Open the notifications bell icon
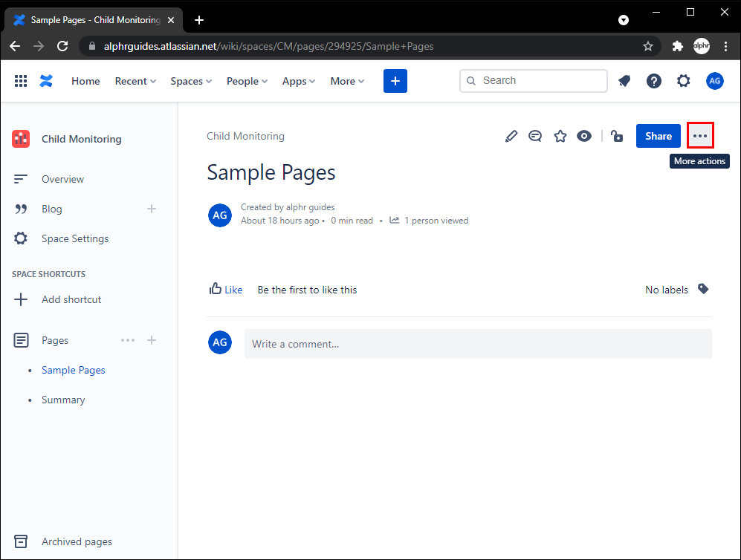 [624, 81]
